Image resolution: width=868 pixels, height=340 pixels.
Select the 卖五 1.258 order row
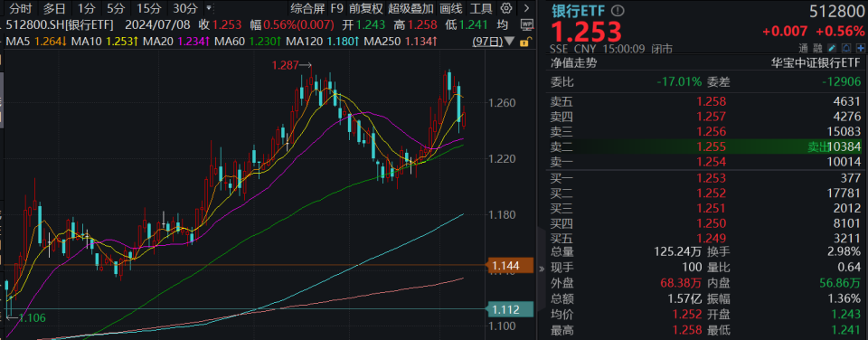[x=706, y=101]
